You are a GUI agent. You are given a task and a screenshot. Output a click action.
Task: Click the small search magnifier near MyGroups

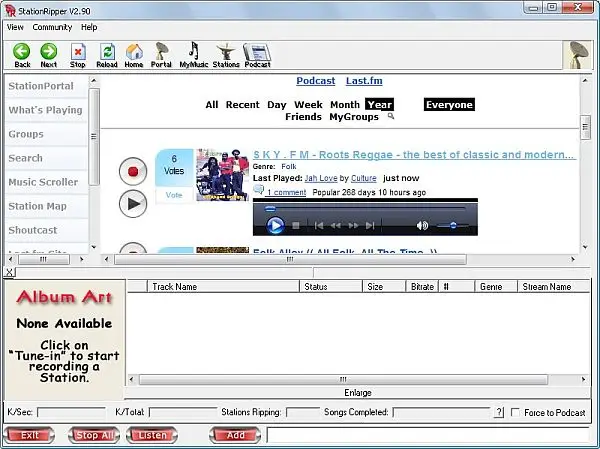tap(391, 116)
